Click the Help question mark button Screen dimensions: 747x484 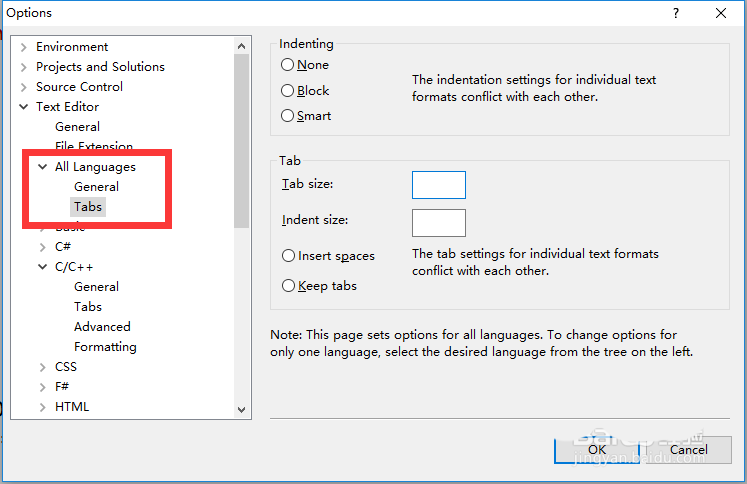676,13
